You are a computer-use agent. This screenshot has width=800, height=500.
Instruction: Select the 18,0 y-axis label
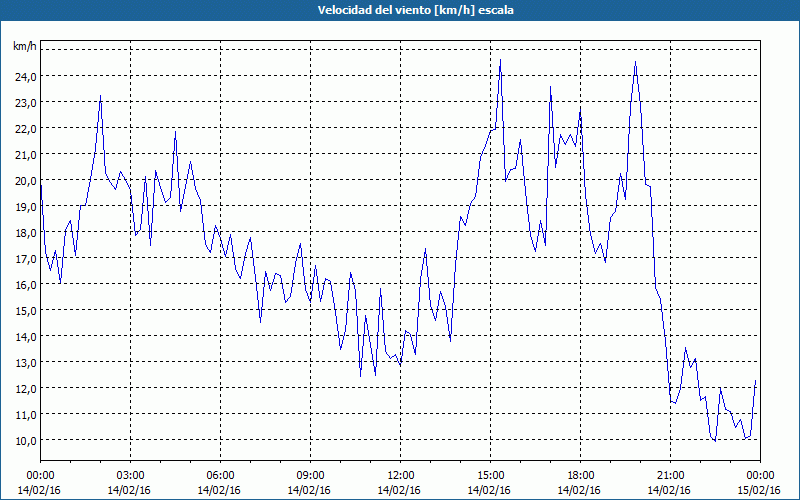[x=26, y=233]
